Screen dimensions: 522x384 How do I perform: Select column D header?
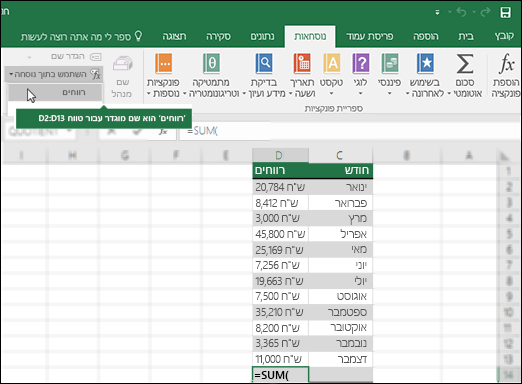280,155
